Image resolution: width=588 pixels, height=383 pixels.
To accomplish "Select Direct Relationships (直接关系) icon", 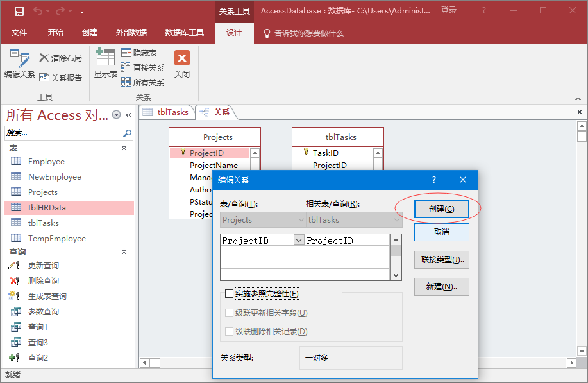I will click(142, 67).
